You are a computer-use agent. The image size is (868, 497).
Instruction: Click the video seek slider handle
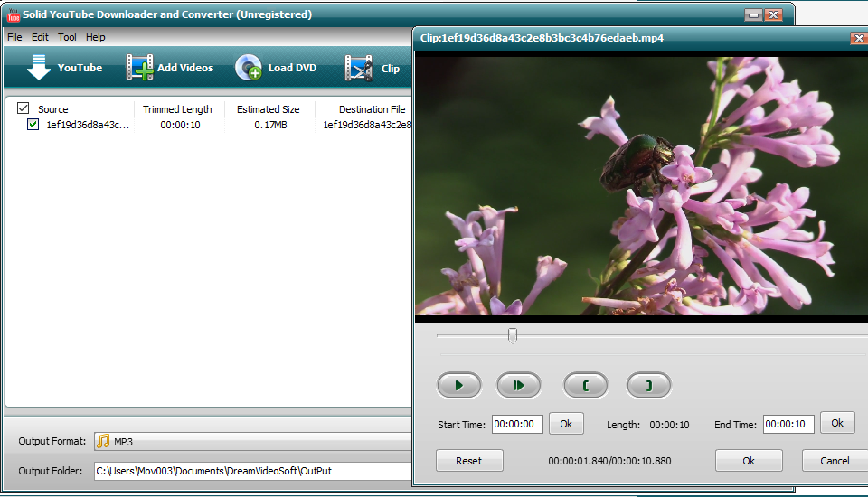(513, 335)
